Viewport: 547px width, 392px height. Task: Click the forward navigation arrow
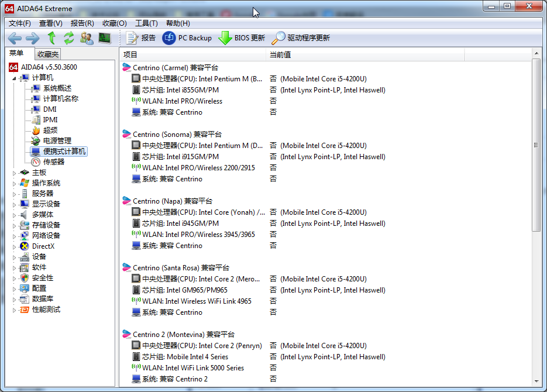tap(33, 38)
